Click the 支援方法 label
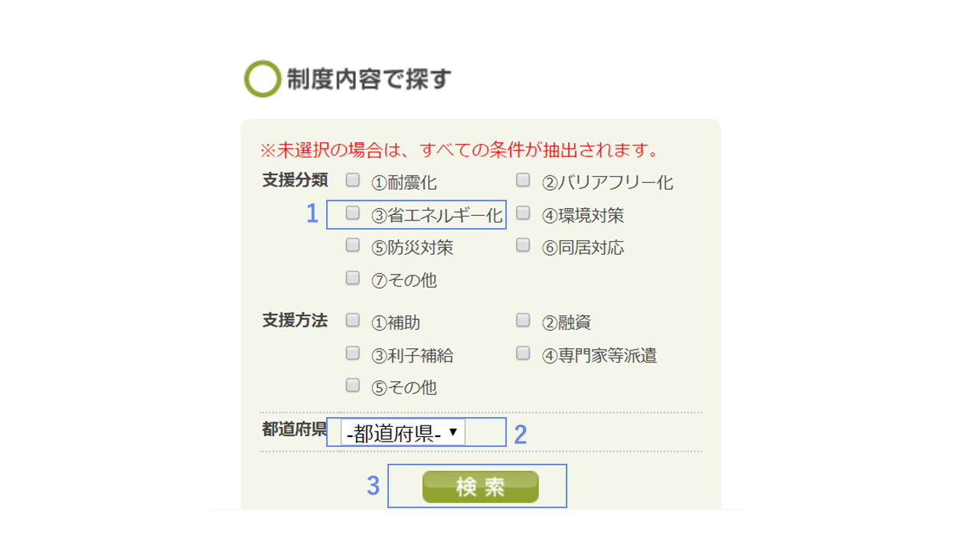The width and height of the screenshot is (980, 551). (295, 321)
